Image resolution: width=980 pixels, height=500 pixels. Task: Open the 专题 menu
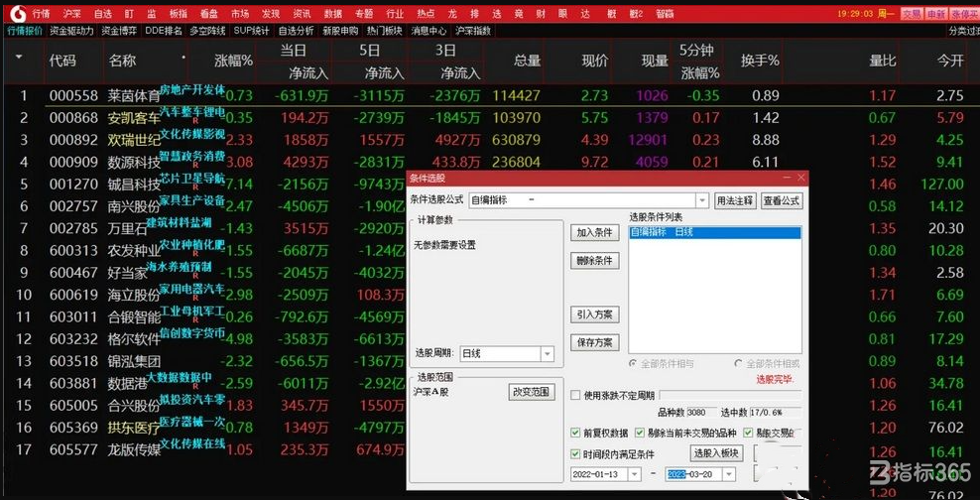coord(364,13)
